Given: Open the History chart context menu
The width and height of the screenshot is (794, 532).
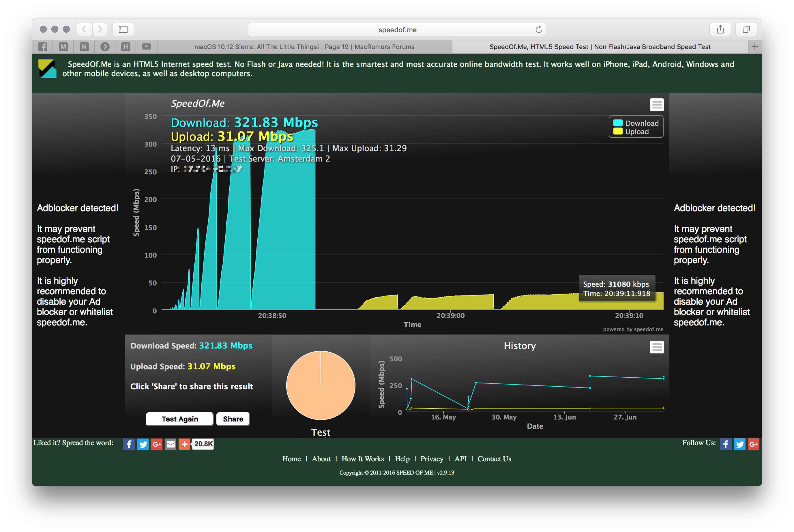Looking at the screenshot, I should [657, 347].
